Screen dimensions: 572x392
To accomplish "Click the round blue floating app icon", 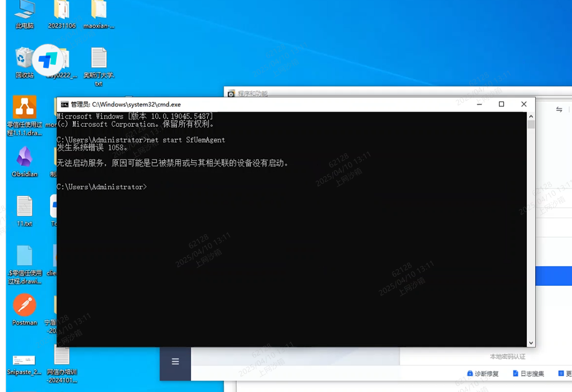I will click(x=48, y=60).
